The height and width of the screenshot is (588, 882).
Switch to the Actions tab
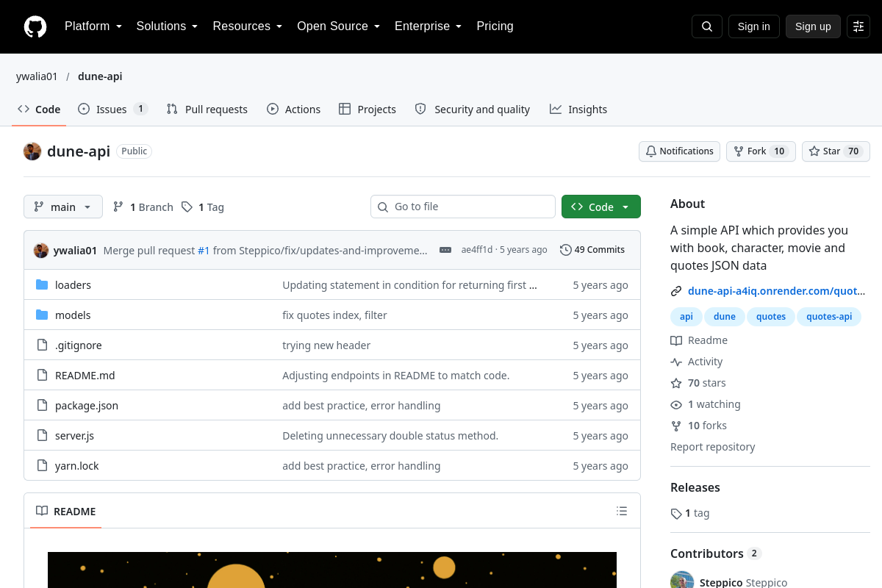[293, 110]
